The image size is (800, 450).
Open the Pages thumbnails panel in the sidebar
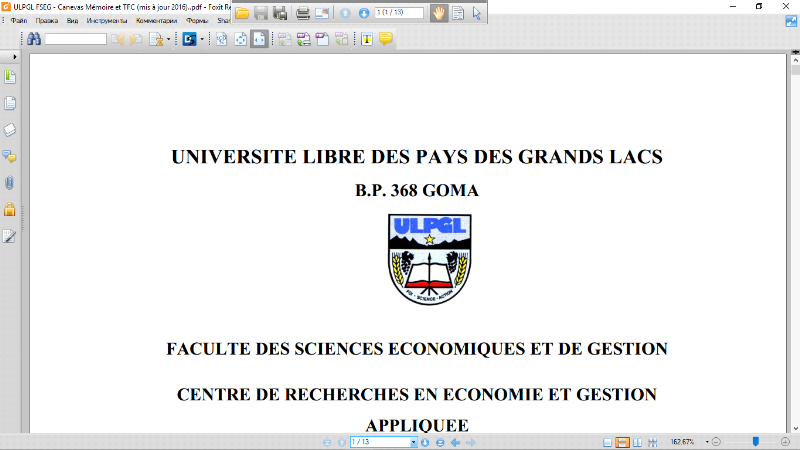click(10, 103)
